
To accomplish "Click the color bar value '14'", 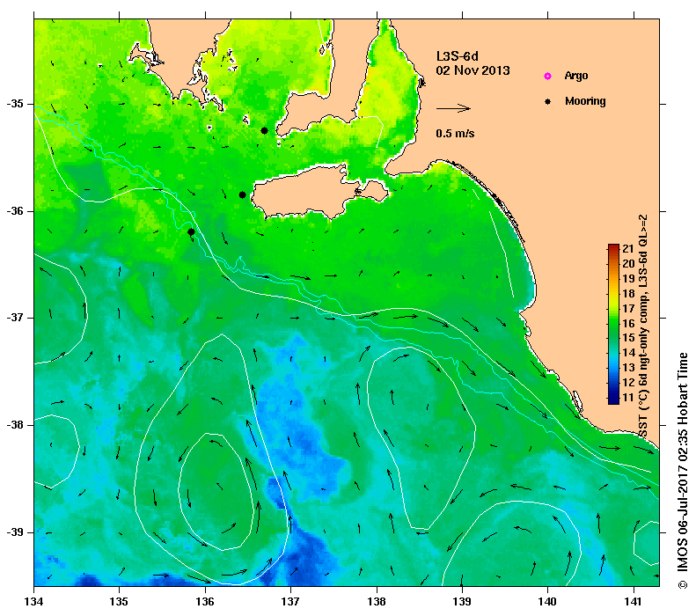I will [628, 353].
